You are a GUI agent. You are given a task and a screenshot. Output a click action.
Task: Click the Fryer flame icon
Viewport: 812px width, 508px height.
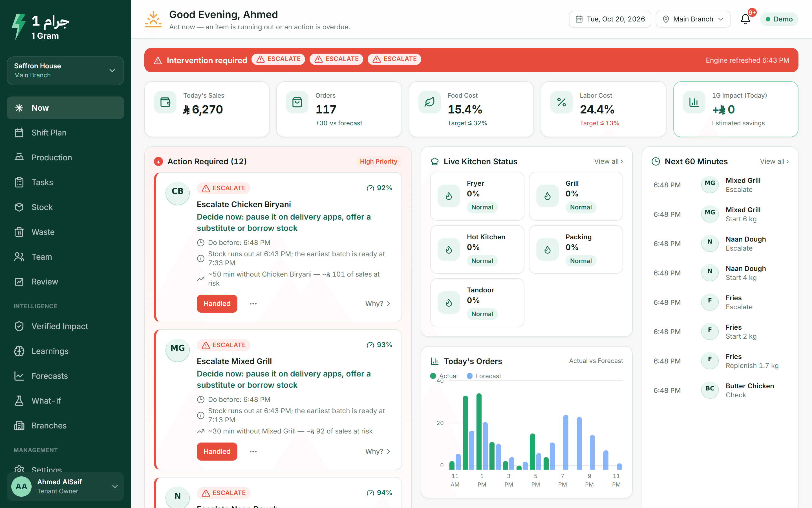pos(449,196)
